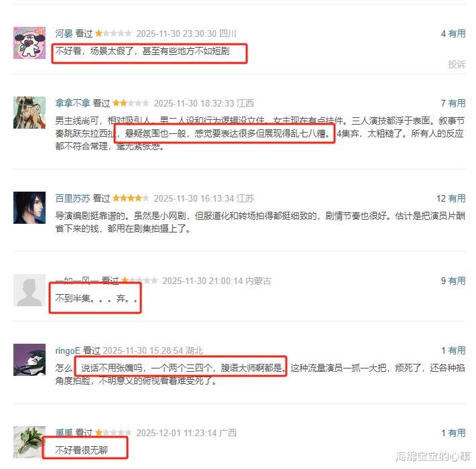Screen dimensions: 476x469
Task: Open 拿拿不拿's avatar picture
Action: tap(29, 113)
